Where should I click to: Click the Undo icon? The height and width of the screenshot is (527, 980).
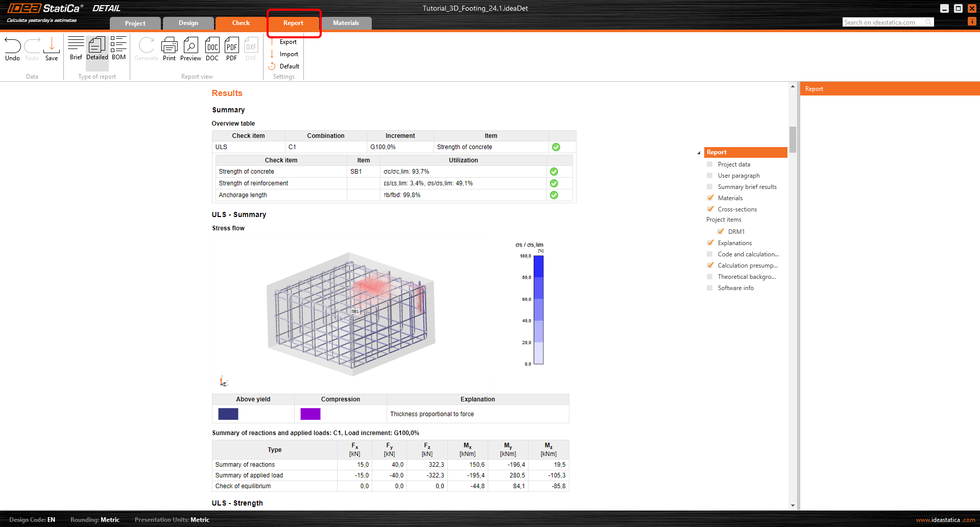[x=12, y=49]
